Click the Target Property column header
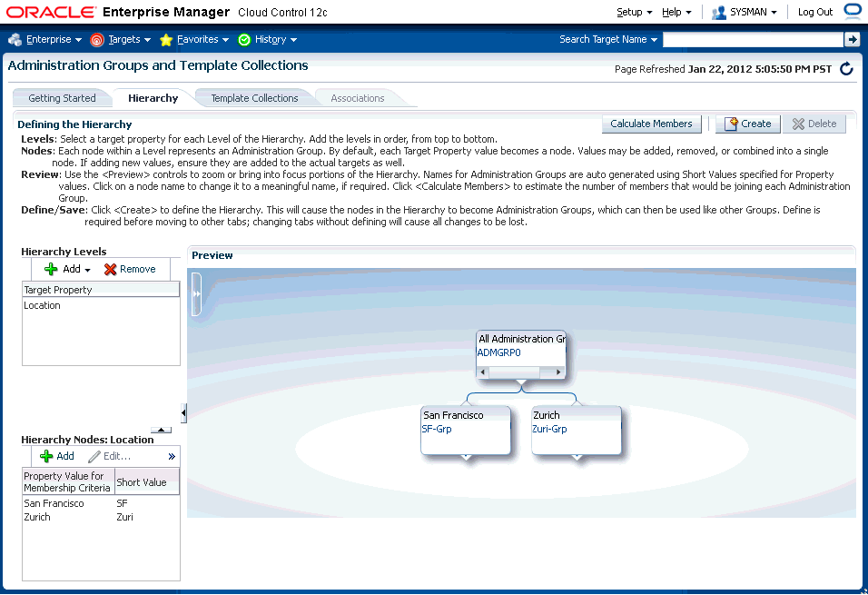 pyautogui.click(x=101, y=290)
